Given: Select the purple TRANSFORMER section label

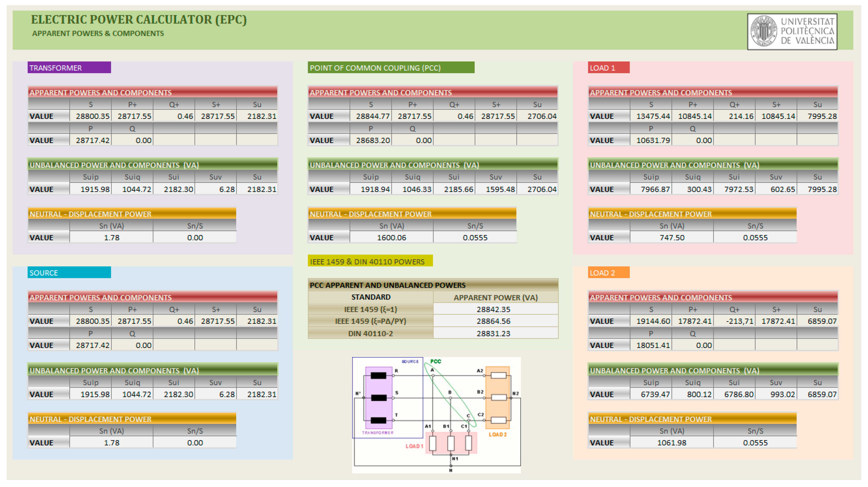Looking at the screenshot, I should 69,67.
